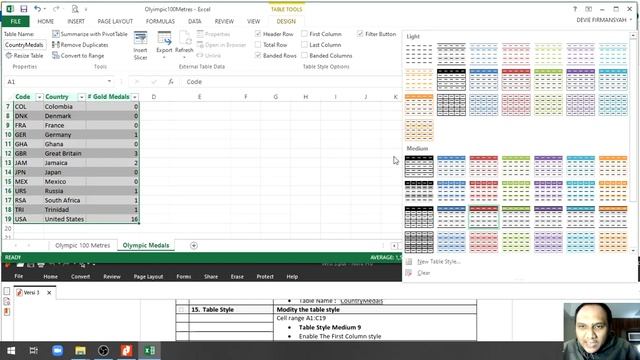Select the Olympic Medals sheet tab
This screenshot has height=360, width=640.
[x=146, y=245]
